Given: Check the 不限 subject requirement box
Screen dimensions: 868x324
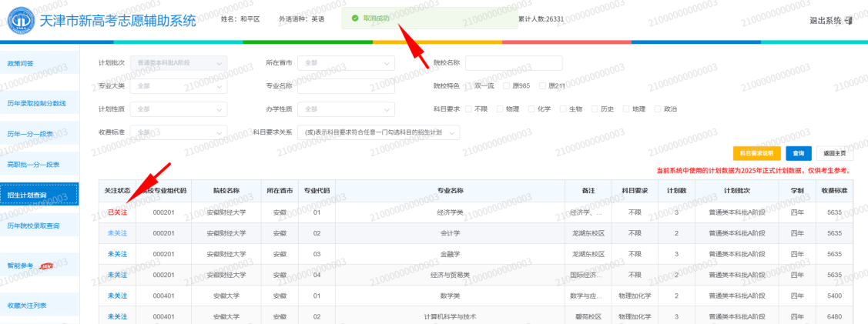Looking at the screenshot, I should click(x=469, y=109).
